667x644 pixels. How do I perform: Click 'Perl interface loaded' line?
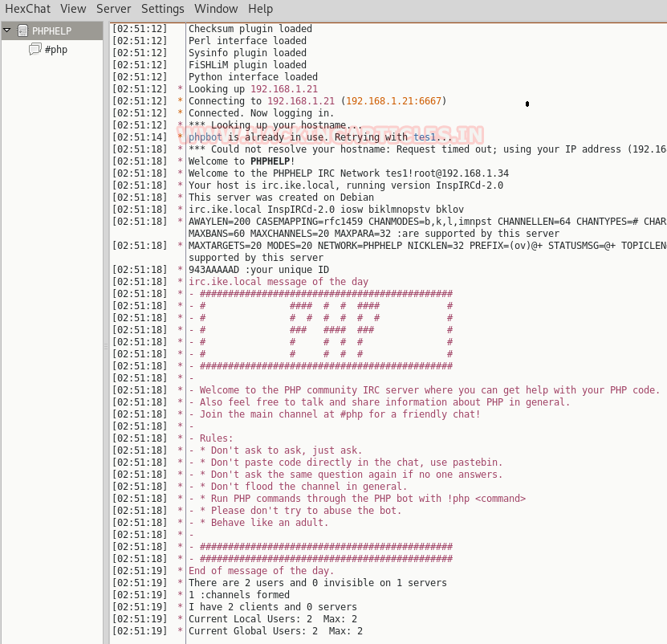click(x=247, y=40)
